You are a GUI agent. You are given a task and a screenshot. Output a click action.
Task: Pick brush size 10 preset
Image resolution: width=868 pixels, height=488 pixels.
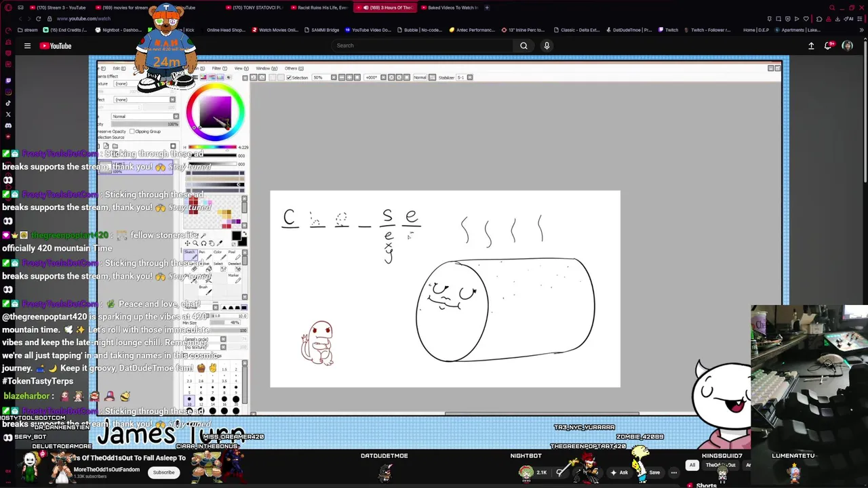pos(189,401)
